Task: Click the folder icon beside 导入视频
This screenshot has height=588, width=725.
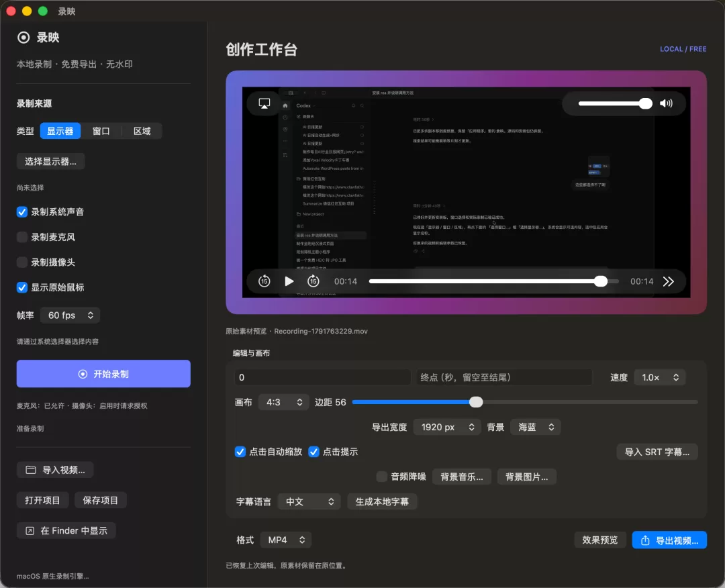Action: click(x=31, y=470)
